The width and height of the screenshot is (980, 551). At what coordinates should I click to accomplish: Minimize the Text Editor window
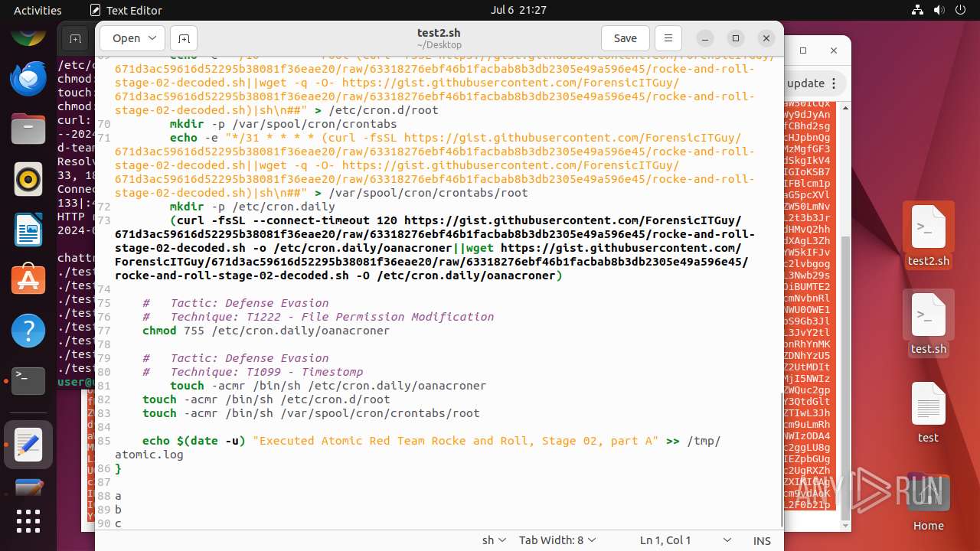[705, 38]
